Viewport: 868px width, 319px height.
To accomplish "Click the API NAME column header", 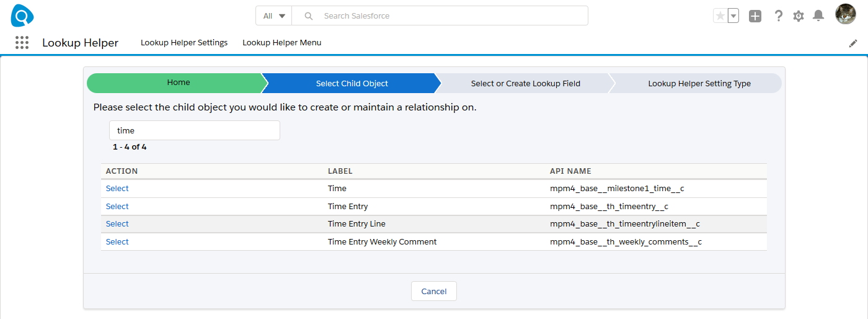I will coord(570,171).
